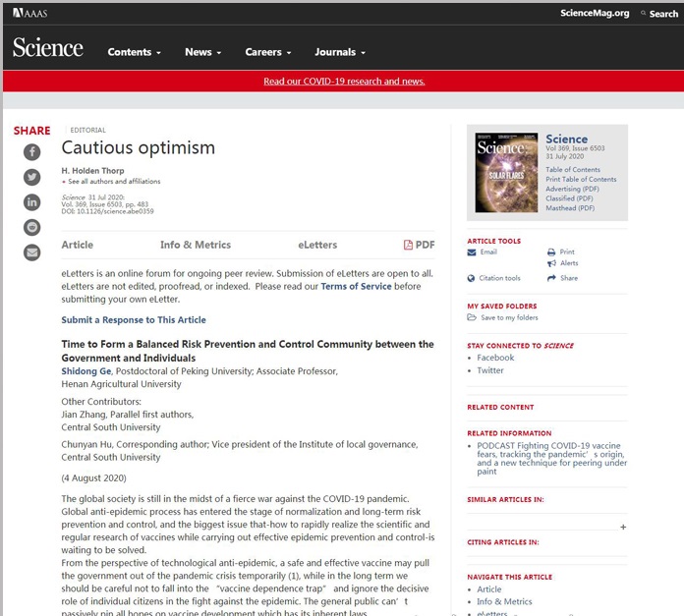Image resolution: width=684 pixels, height=616 pixels.
Task: Switch to the Info & Metrics tab
Action: point(196,245)
